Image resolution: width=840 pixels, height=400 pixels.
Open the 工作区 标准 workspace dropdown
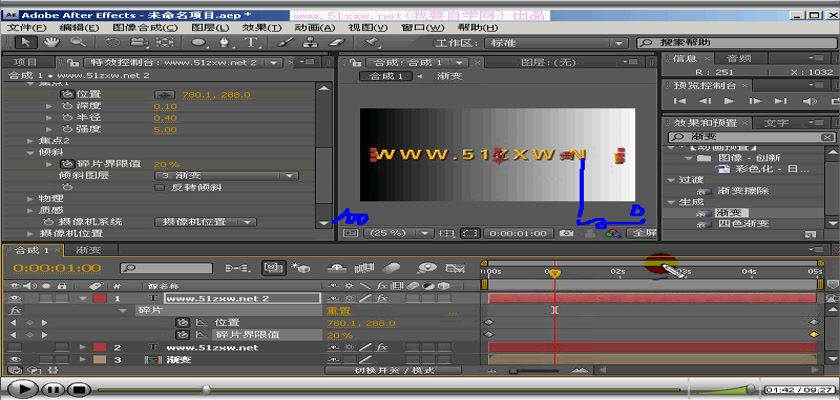556,43
